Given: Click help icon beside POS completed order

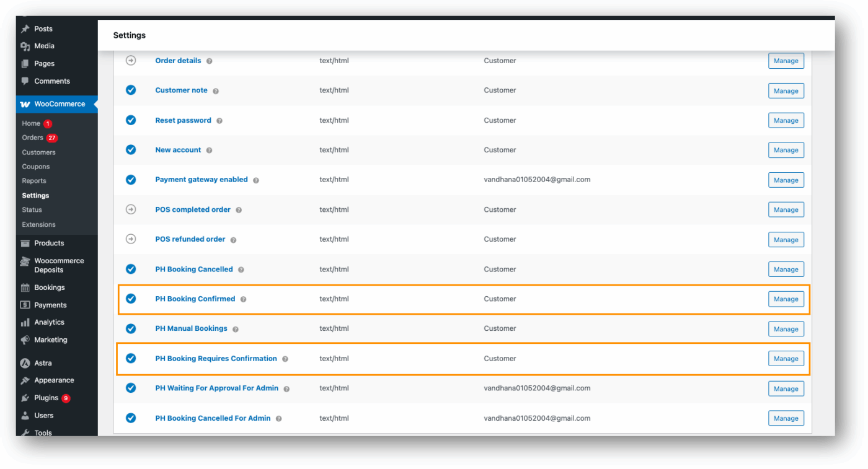Looking at the screenshot, I should click(x=239, y=210).
